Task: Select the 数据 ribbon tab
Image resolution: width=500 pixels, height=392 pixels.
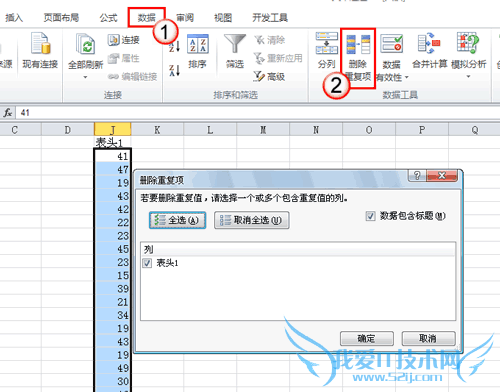Action: click(x=147, y=17)
